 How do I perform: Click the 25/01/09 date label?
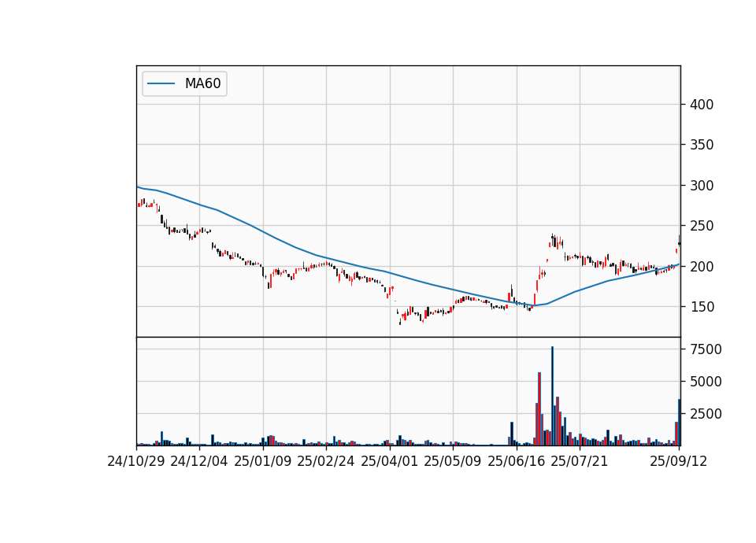pyautogui.click(x=263, y=461)
